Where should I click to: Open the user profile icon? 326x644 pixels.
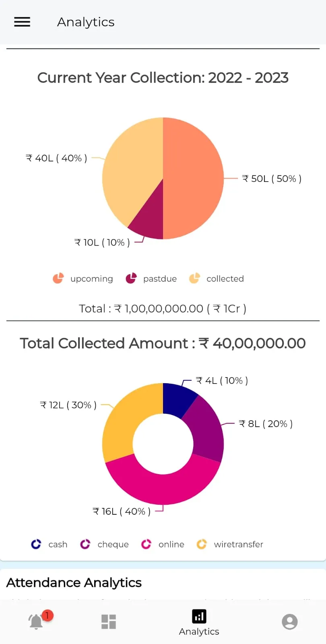[289, 621]
